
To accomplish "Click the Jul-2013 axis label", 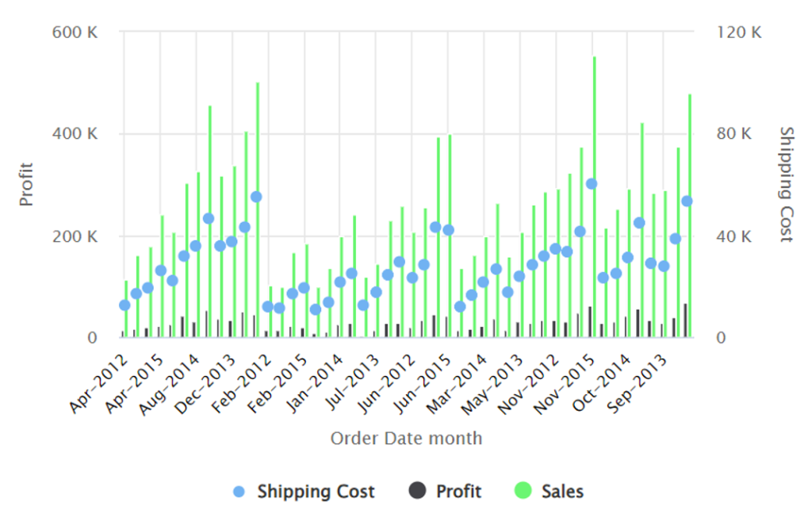I will (353, 382).
